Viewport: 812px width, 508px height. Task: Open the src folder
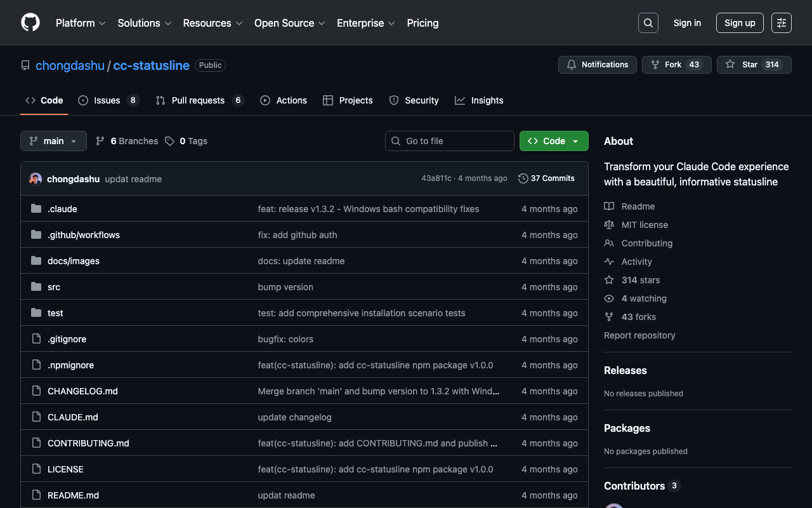[x=54, y=287]
